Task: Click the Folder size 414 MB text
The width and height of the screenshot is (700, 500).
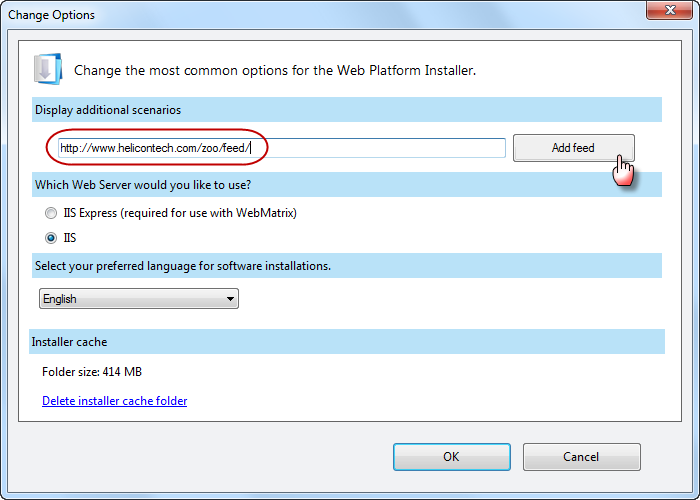Action: tap(92, 372)
